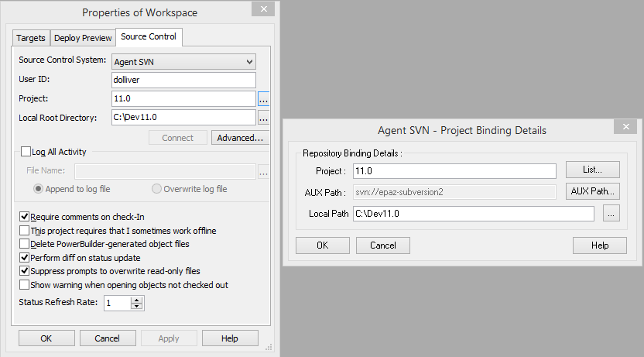Enable Log All Activity checkbox
This screenshot has height=357, width=644.
(x=26, y=152)
